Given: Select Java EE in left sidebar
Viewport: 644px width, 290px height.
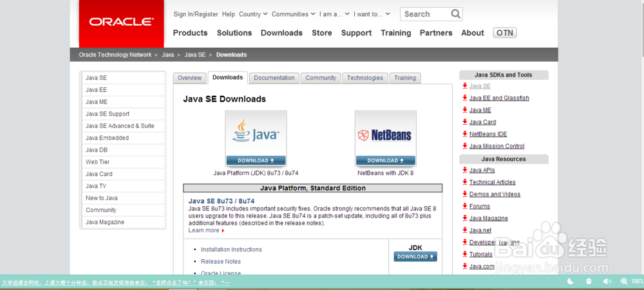Looking at the screenshot, I should [123, 90].
